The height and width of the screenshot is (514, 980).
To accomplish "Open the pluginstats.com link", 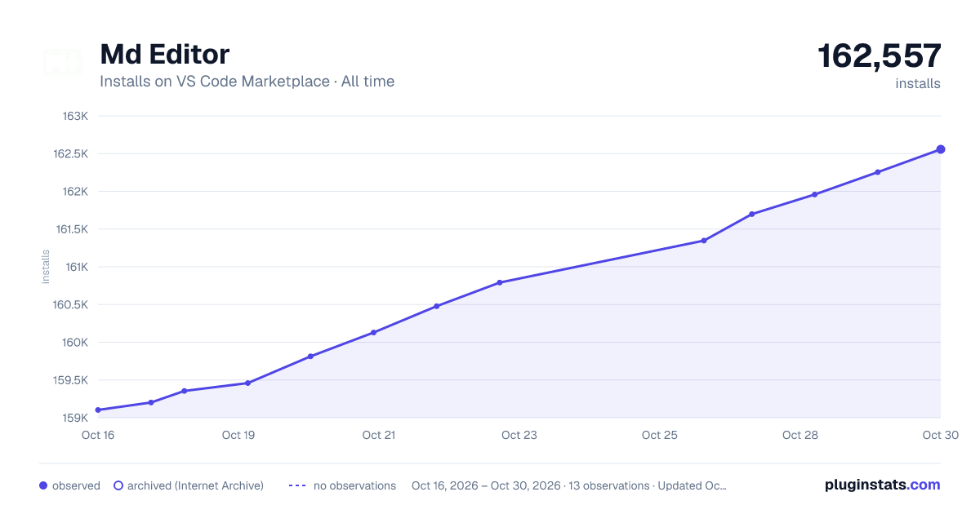I will (882, 485).
